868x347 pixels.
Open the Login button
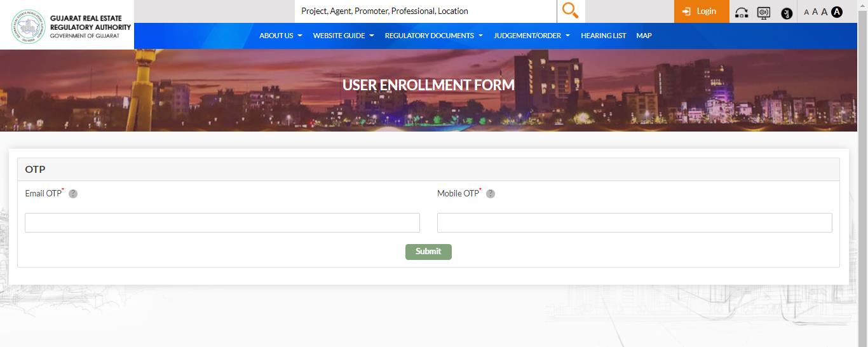pos(702,11)
